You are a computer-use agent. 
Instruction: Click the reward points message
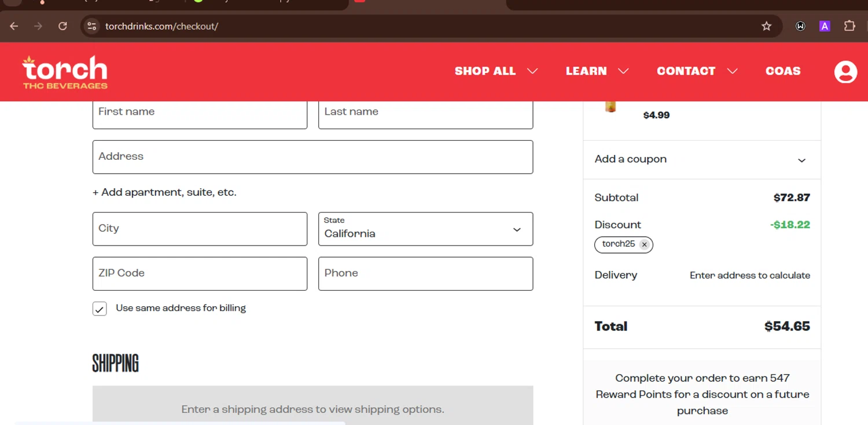pos(703,394)
